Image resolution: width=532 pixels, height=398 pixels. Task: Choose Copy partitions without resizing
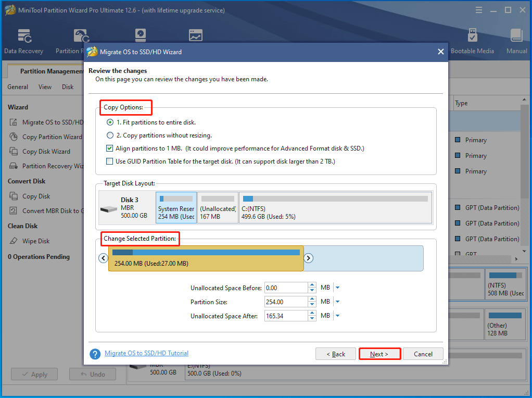click(109, 134)
